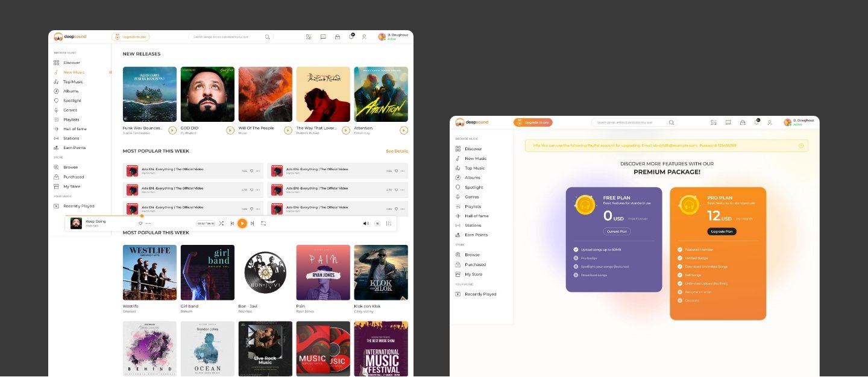Open the grid dashboard icon in the New Releases window header

point(309,37)
